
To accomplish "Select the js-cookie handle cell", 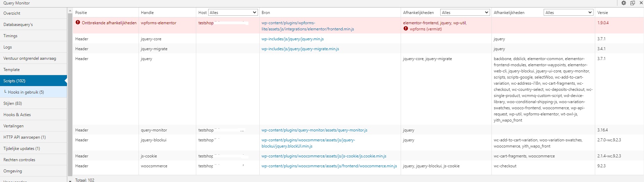I will [x=167, y=156].
